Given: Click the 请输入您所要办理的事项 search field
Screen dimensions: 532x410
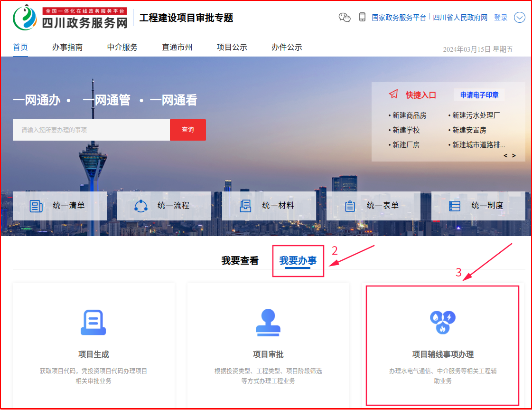Looking at the screenshot, I should (x=91, y=130).
